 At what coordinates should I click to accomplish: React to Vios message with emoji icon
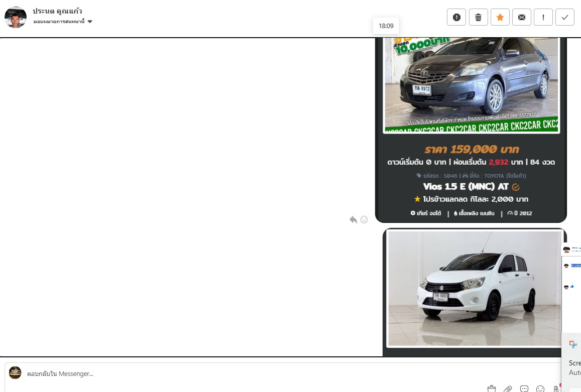coord(364,220)
